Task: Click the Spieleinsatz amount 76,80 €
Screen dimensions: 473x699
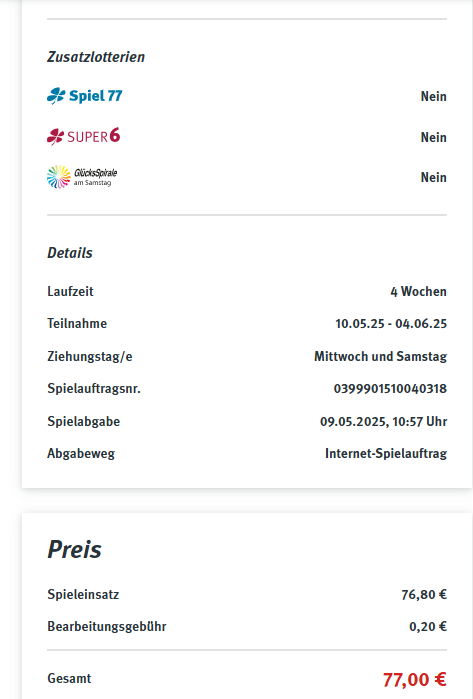Action: tap(424, 595)
